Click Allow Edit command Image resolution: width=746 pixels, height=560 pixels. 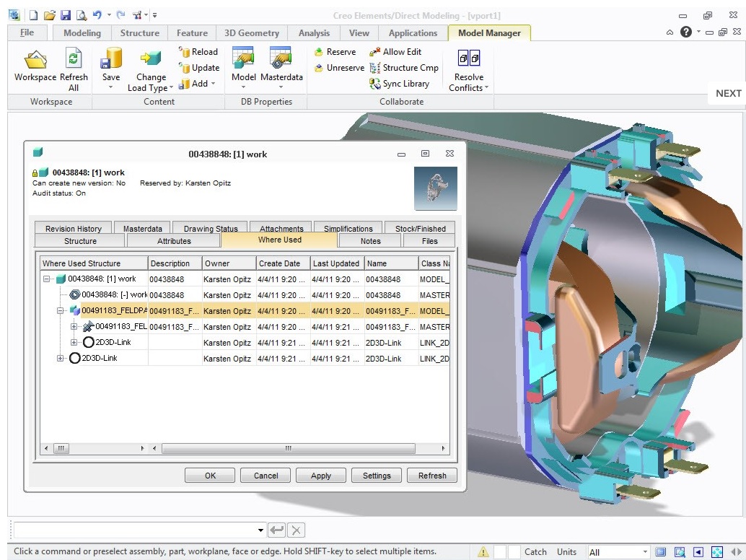click(395, 52)
